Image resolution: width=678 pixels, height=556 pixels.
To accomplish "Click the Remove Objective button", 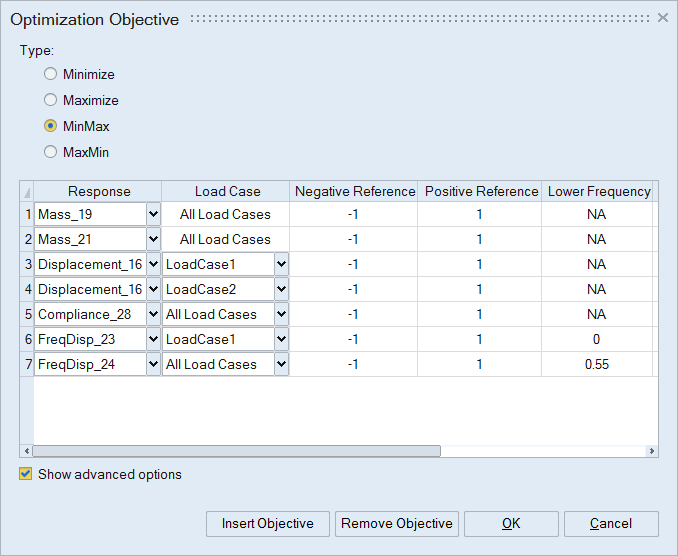I will (x=397, y=524).
